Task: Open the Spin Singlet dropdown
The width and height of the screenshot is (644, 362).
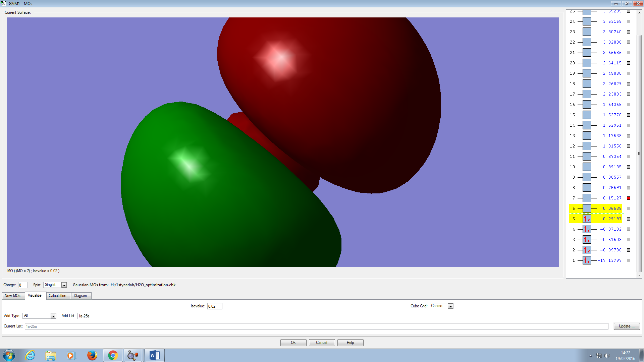Action: [x=64, y=285]
